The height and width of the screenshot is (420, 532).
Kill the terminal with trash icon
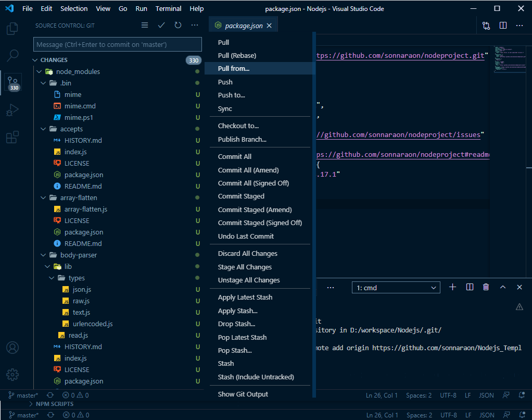point(486,287)
